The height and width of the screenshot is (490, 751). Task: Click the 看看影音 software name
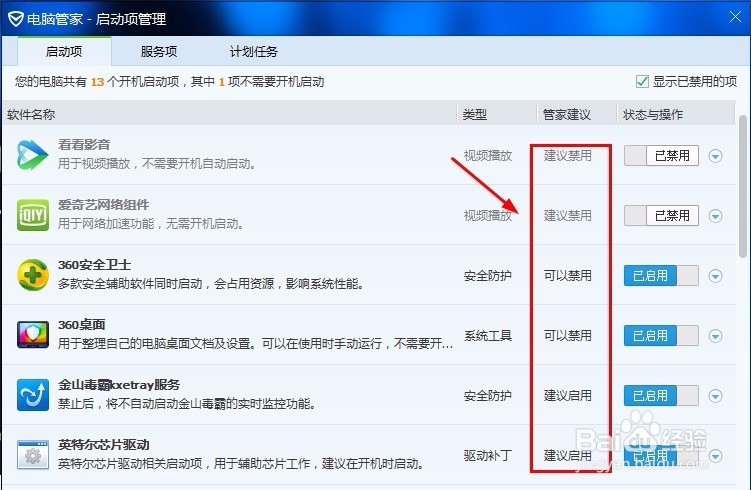pyautogui.click(x=84, y=144)
